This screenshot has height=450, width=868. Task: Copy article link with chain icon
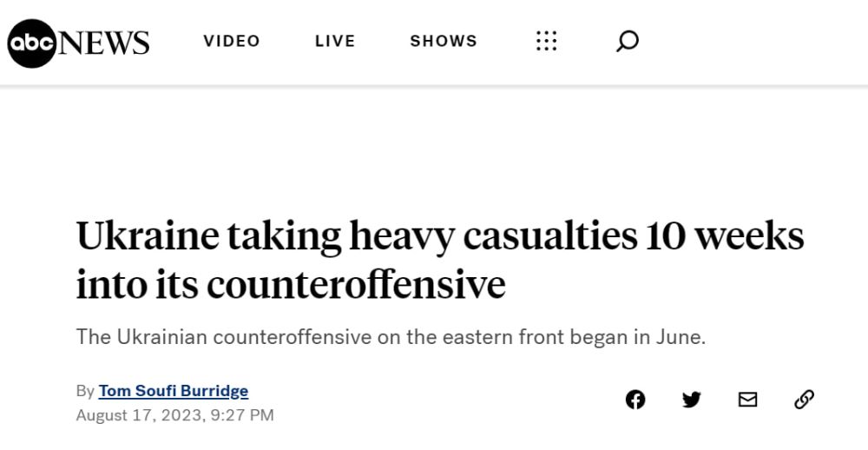coord(804,400)
